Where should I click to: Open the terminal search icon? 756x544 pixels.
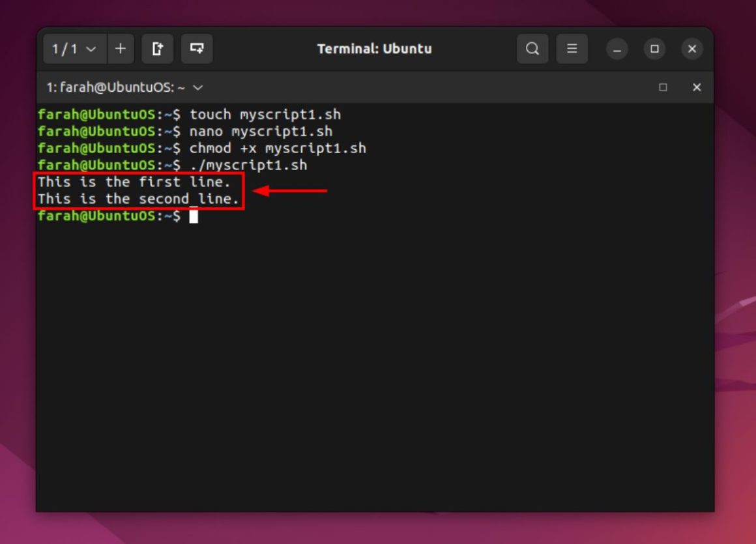click(x=532, y=49)
